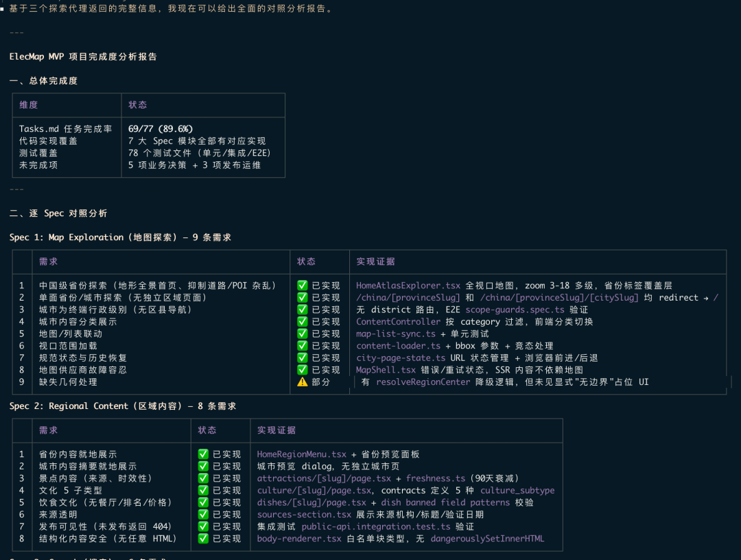Screen dimensions: 741x560
Task: Click green check icon in 城市内容分类展示 row
Action: 303,322
